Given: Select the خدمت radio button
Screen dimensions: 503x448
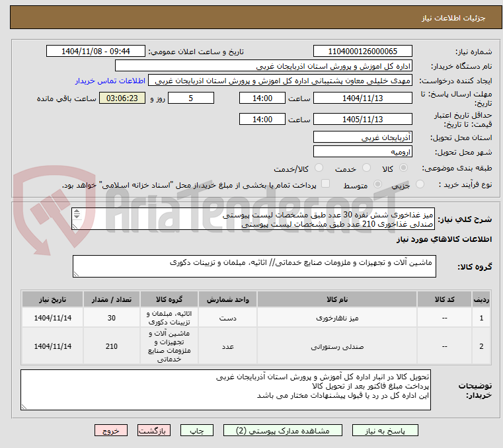Looking at the screenshot, I should point(366,168).
